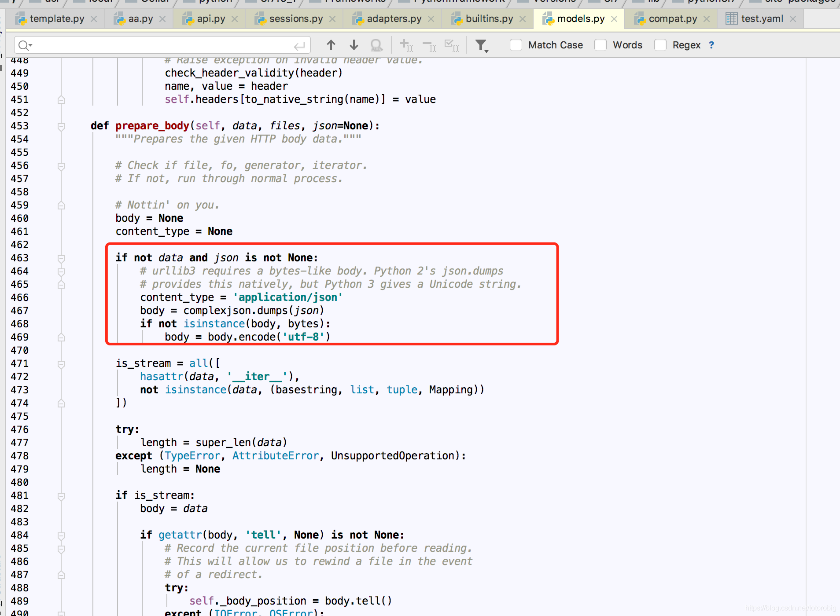The image size is (840, 616).
Task: Go to previous occurrence arrow
Action: tap(331, 45)
